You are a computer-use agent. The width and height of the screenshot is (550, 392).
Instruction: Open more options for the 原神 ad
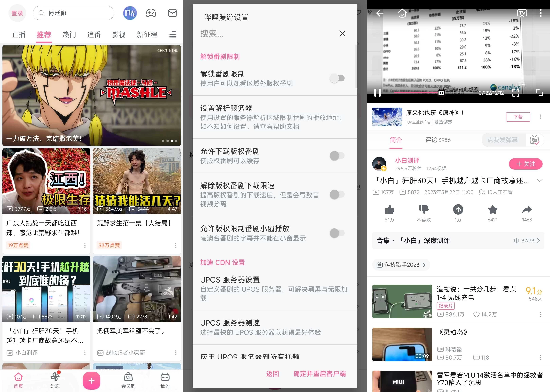pyautogui.click(x=541, y=117)
